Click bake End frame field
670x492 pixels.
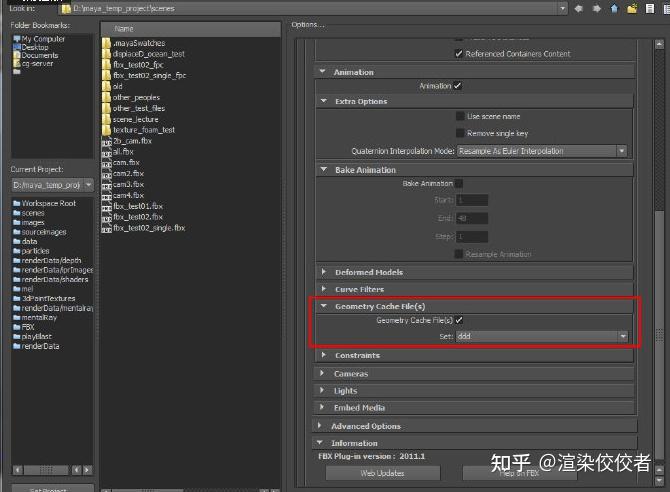point(472,218)
